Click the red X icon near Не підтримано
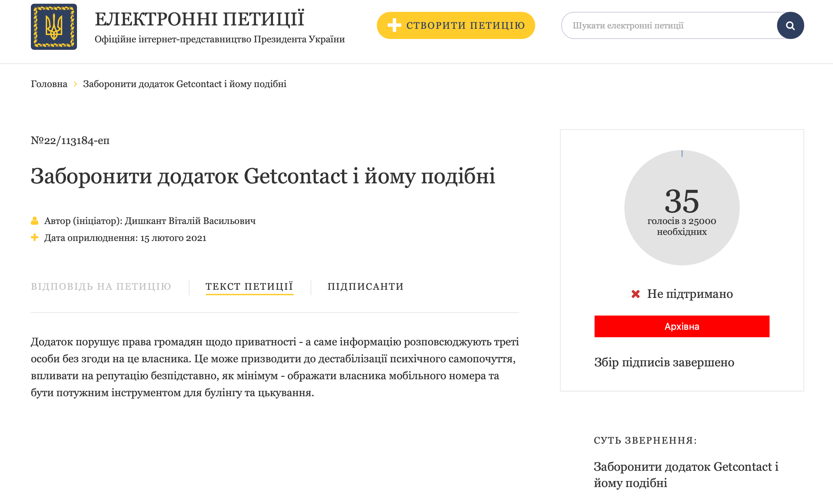 pos(635,294)
